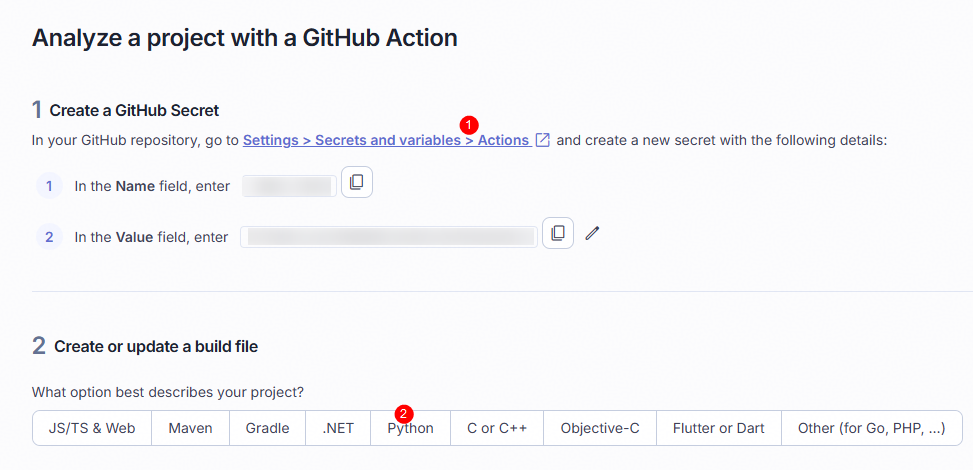Copy the secret Value token
The image size is (973, 470).
(558, 233)
